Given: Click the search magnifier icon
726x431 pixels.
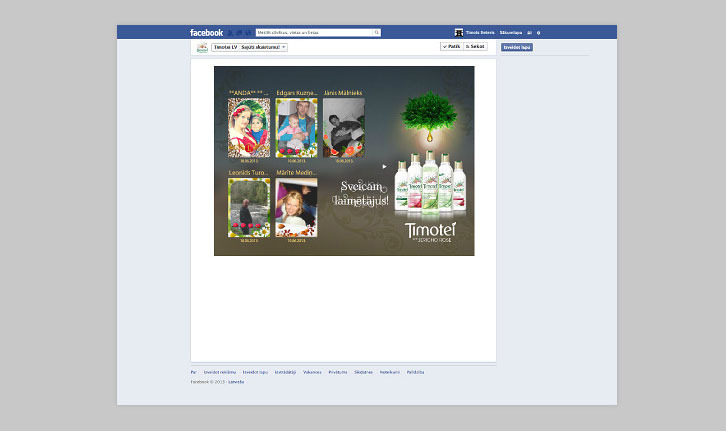Looking at the screenshot, I should pyautogui.click(x=376, y=32).
